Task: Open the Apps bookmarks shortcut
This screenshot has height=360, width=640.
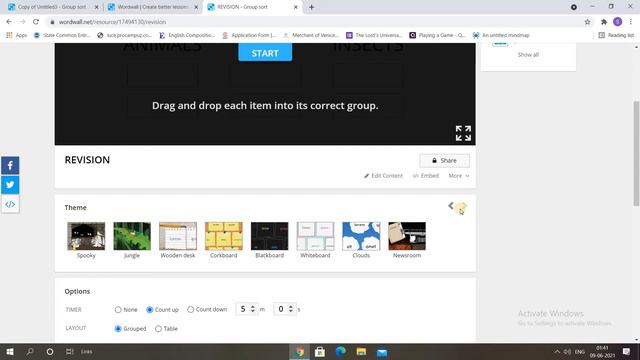Action: tap(16, 36)
